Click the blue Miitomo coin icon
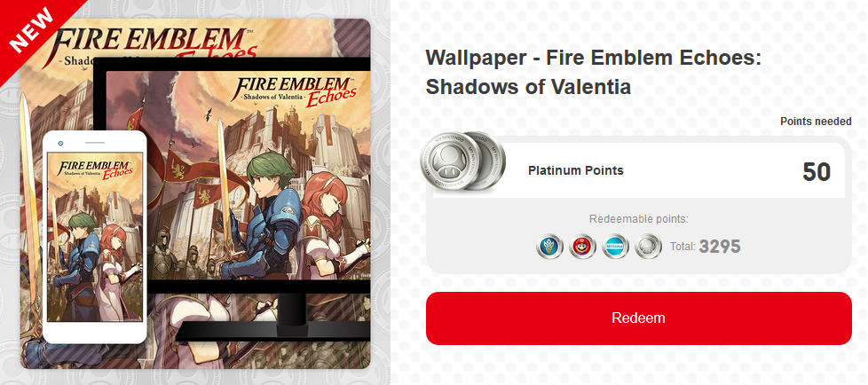 [x=615, y=246]
